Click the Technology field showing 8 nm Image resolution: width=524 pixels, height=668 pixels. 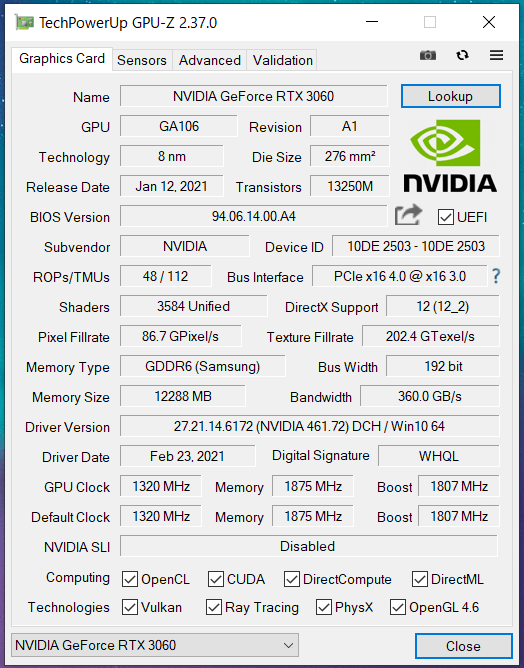tap(172, 156)
